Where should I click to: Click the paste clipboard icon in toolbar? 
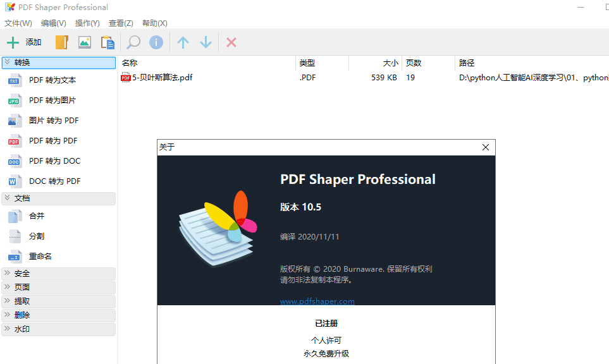point(108,42)
